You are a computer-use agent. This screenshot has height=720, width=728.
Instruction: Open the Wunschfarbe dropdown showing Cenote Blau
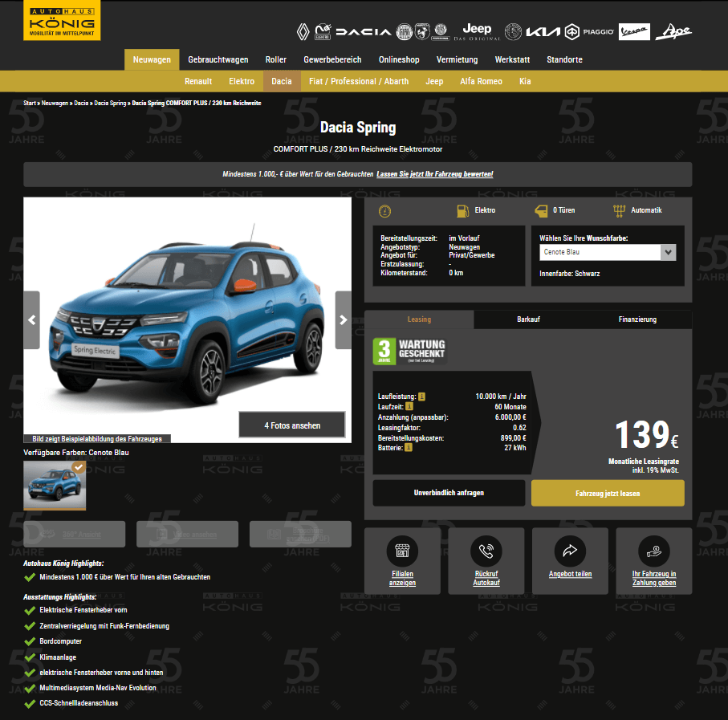pos(608,252)
